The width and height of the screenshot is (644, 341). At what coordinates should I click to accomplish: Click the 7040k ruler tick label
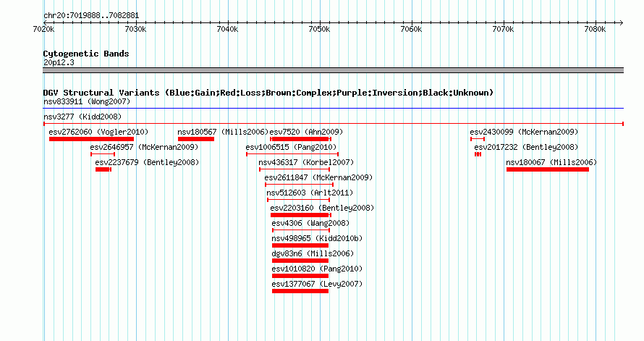(x=227, y=29)
